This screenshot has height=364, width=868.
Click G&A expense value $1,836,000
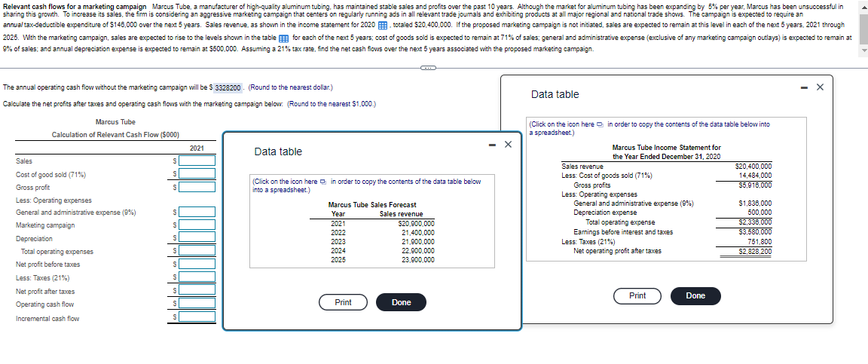coord(755,203)
